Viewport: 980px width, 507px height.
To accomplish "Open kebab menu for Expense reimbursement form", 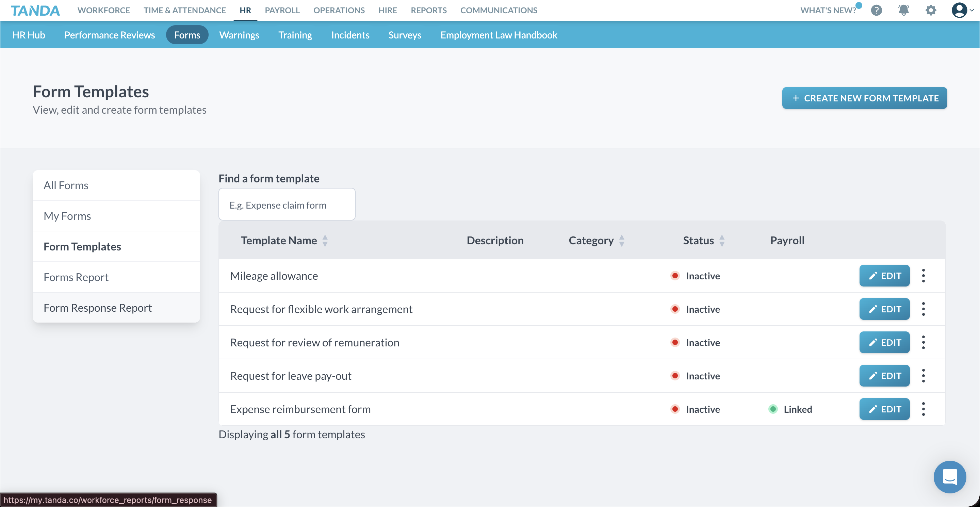I will [x=924, y=409].
